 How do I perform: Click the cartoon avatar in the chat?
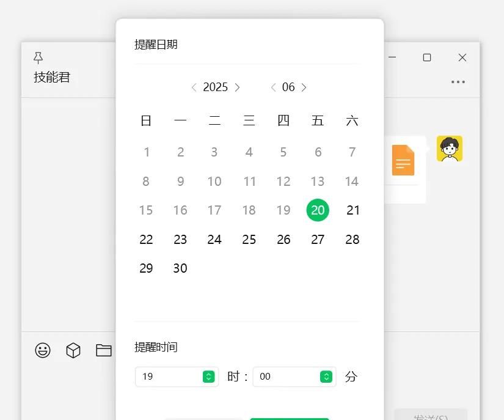pos(450,149)
